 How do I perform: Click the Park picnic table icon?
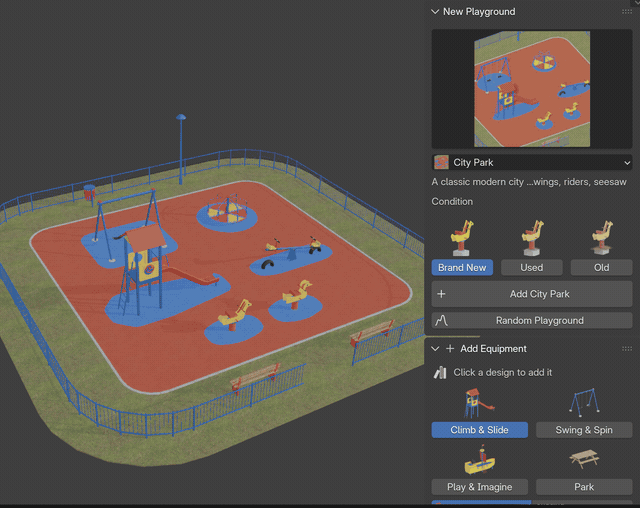pos(584,459)
